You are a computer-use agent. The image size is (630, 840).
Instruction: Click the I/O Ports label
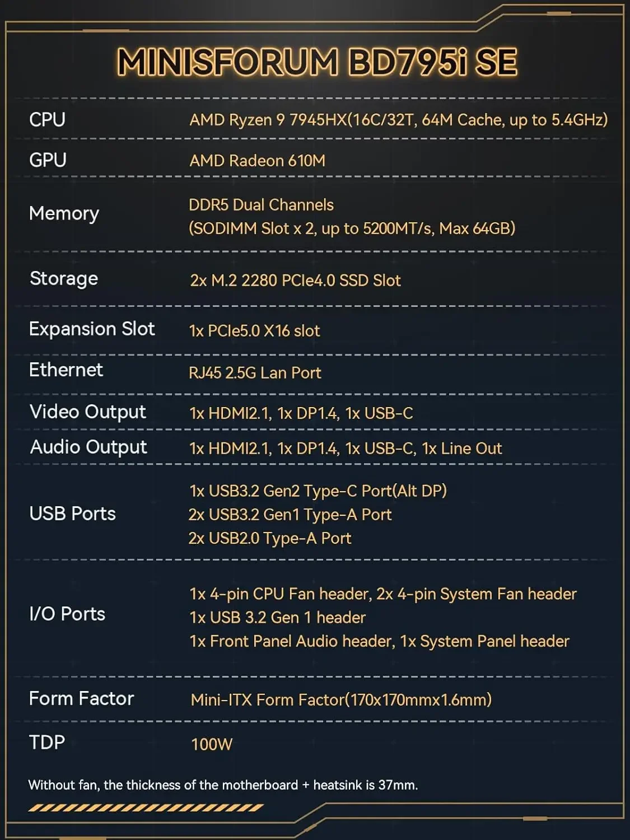click(67, 614)
